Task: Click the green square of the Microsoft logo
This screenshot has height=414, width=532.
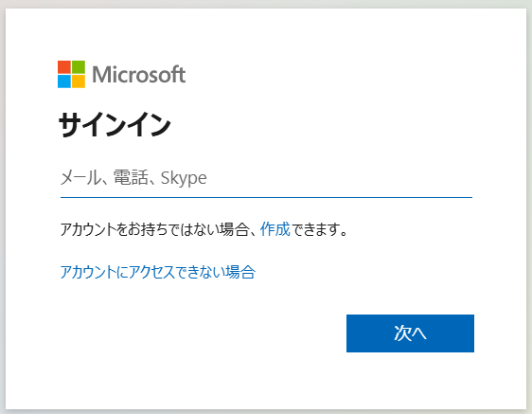Action: click(79, 67)
